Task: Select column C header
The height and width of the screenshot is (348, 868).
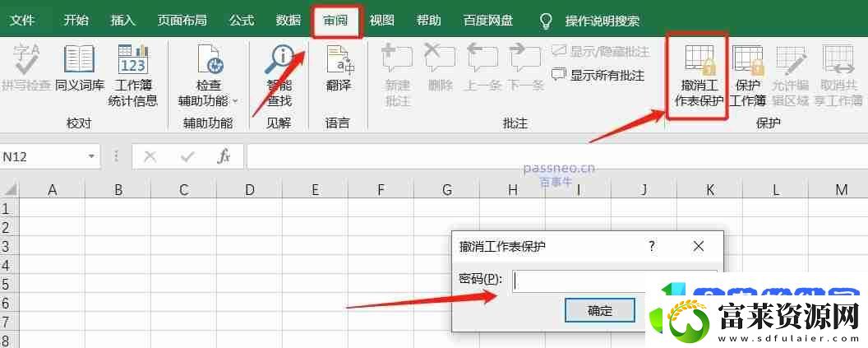Action: pyautogui.click(x=184, y=190)
